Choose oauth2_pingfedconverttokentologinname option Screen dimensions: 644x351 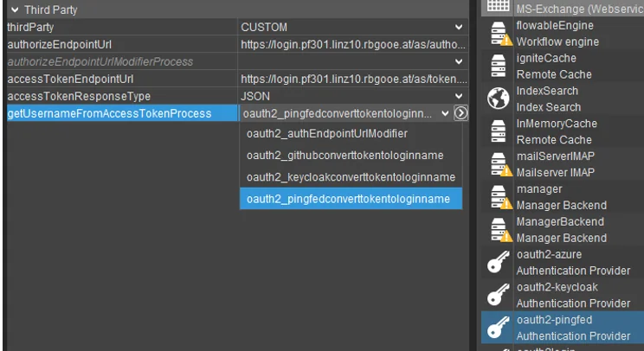(351, 199)
